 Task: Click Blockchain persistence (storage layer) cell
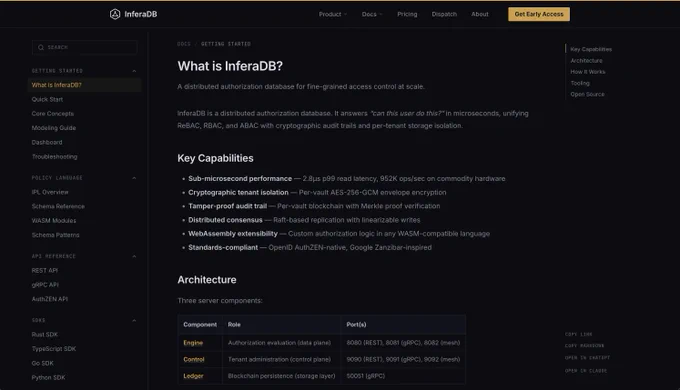coord(281,376)
